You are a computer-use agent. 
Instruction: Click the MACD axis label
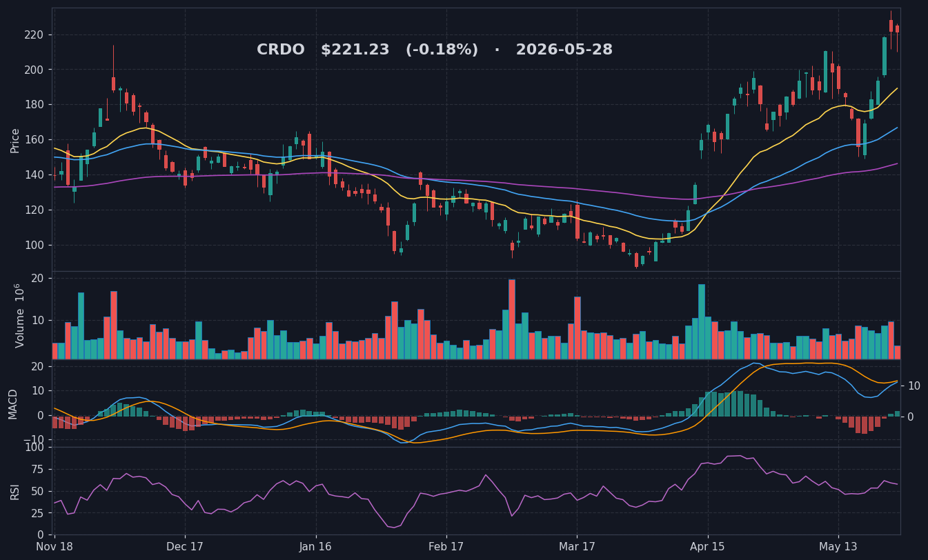13,403
